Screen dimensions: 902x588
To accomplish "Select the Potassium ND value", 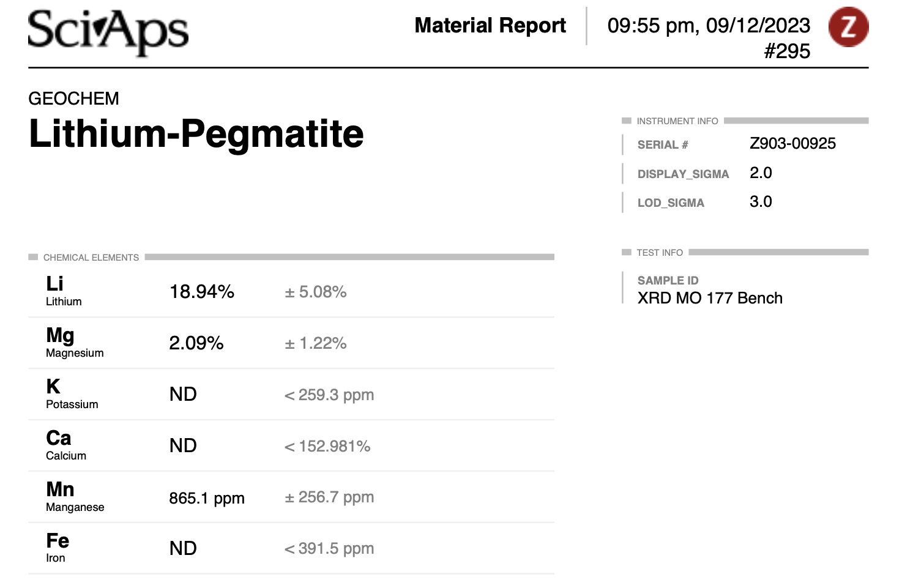I will coord(183,394).
